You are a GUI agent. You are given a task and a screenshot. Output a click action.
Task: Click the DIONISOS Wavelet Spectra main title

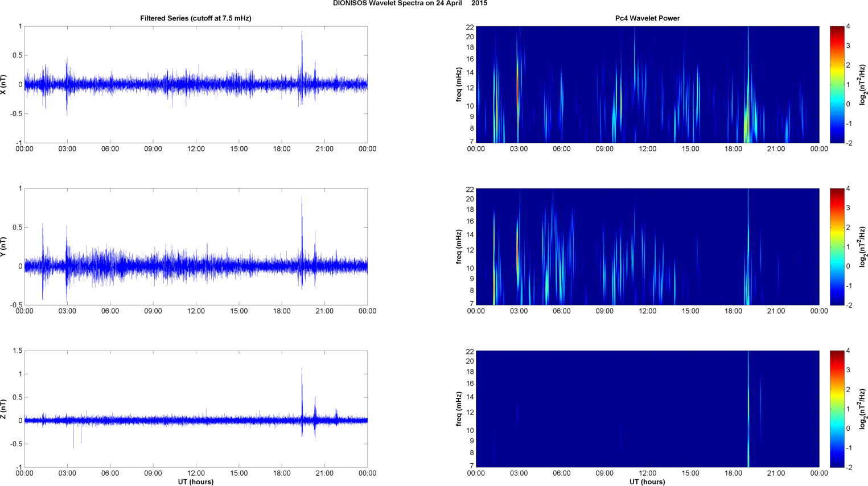[x=410, y=3]
